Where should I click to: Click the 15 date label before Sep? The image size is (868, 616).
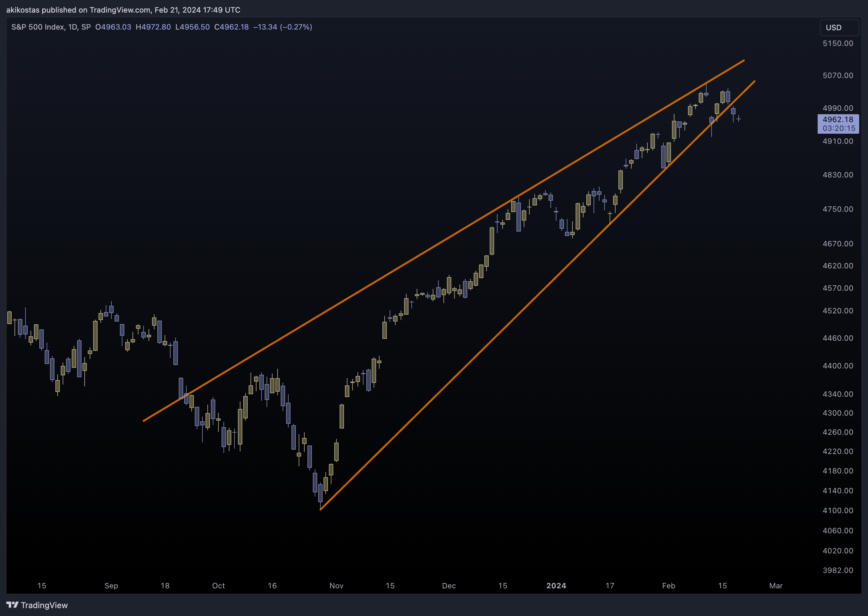click(x=42, y=586)
